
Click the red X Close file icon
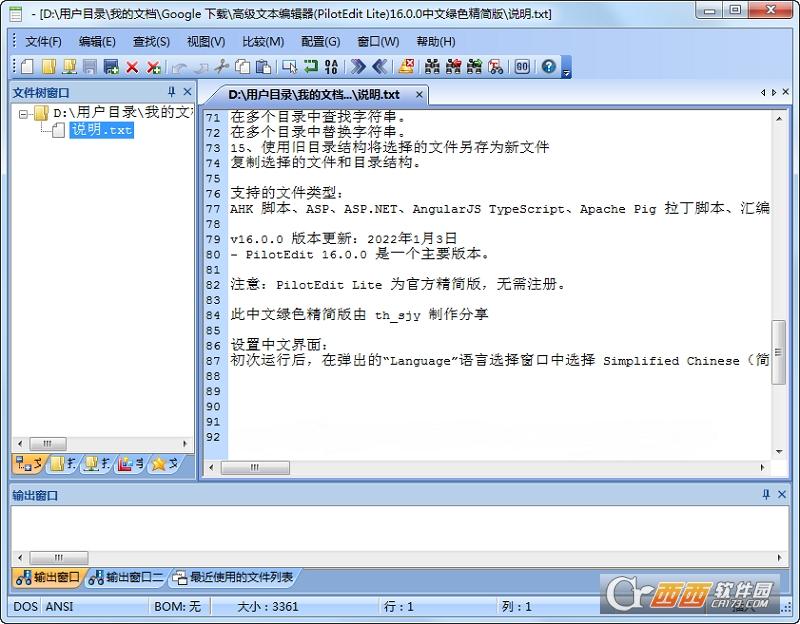tap(132, 67)
